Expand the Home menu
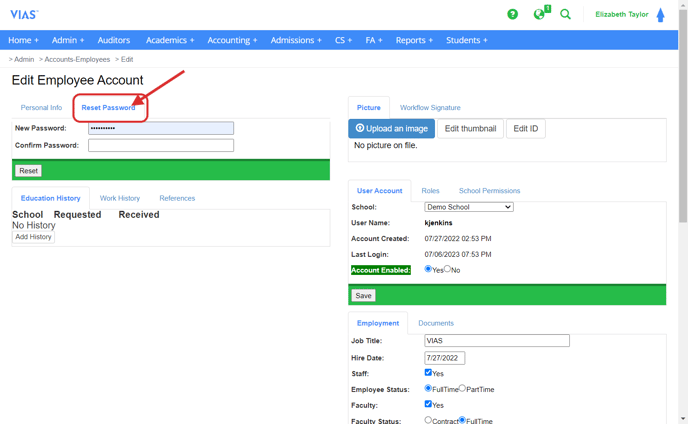This screenshot has width=688, height=424. [23, 40]
